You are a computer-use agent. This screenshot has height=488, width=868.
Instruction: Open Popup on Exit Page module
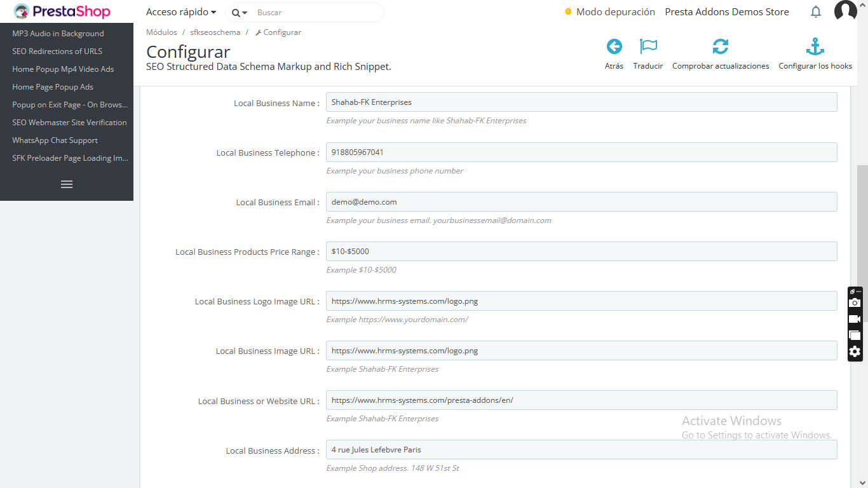tap(70, 105)
